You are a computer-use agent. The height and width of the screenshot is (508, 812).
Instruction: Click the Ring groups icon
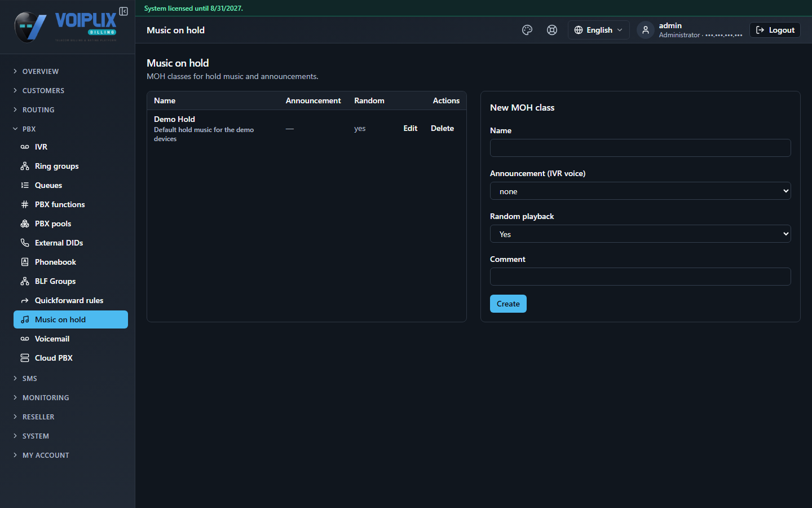(25, 166)
